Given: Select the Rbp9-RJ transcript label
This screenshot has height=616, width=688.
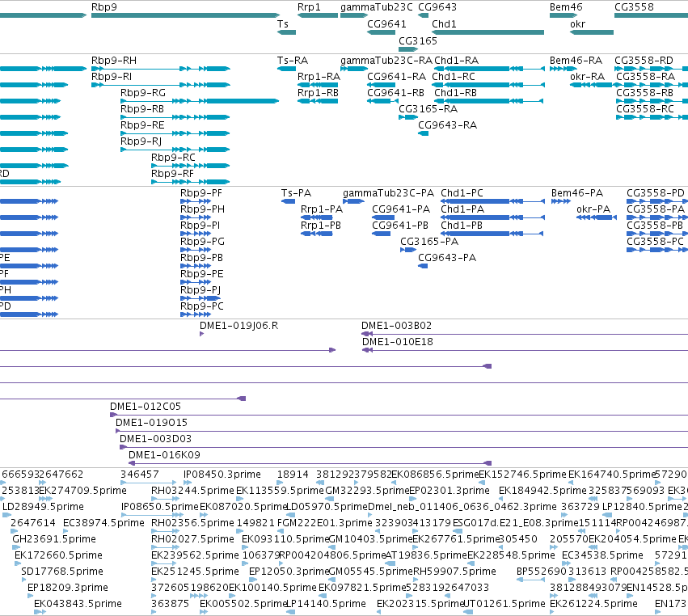Looking at the screenshot, I should [141, 141].
